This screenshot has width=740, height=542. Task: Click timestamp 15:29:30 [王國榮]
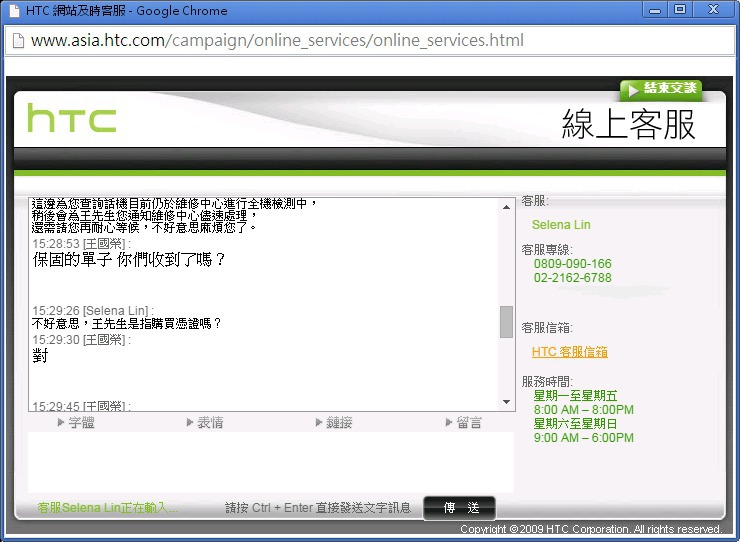coord(81,339)
